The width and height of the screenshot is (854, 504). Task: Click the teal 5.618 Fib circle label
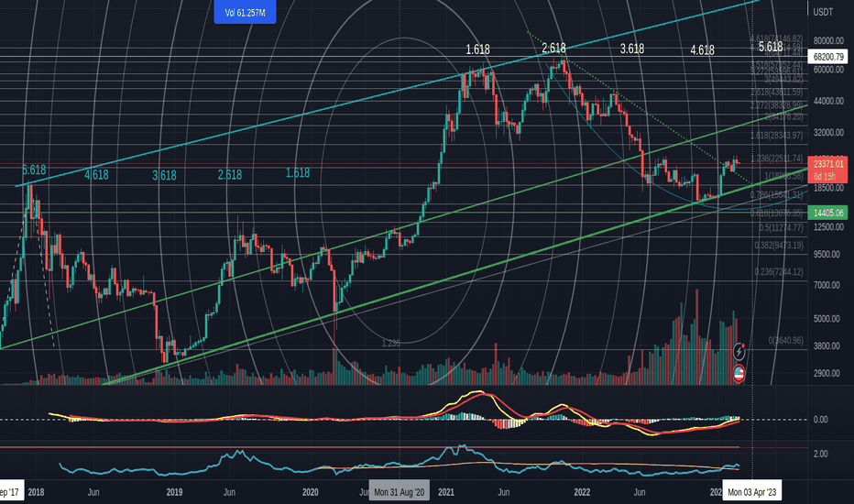point(34,170)
